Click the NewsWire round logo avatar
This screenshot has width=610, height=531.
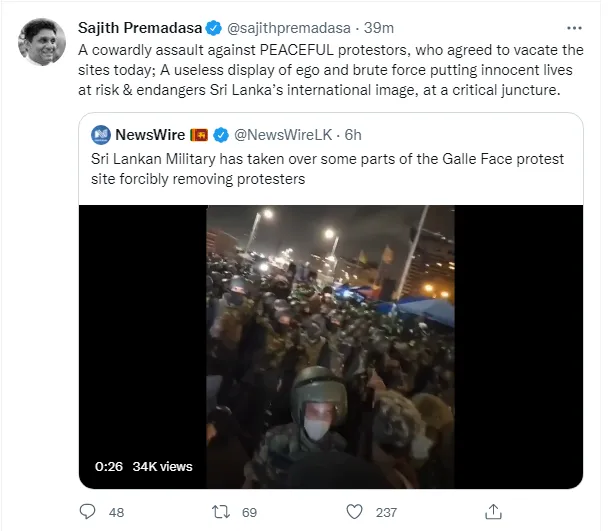pos(101,135)
